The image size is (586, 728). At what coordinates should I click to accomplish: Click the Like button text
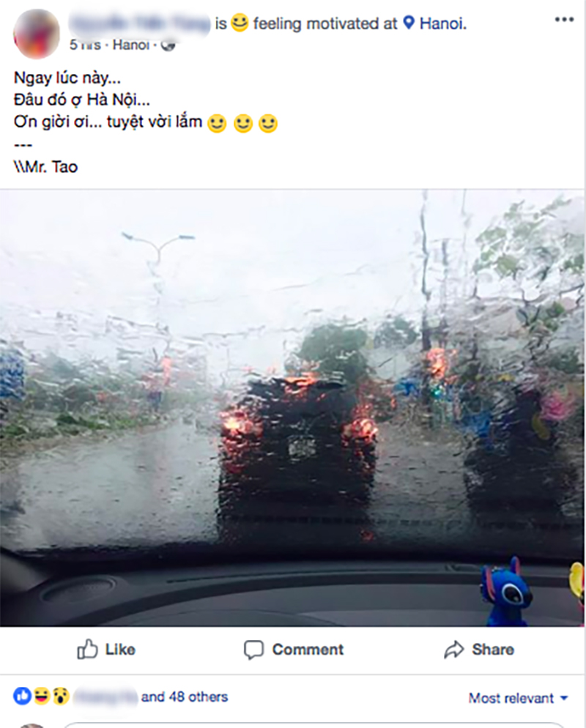click(120, 650)
